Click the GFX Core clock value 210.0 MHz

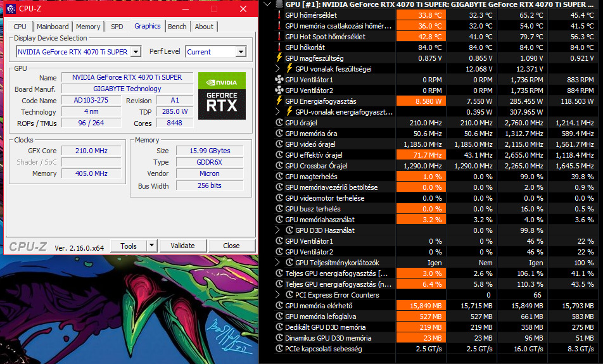click(x=91, y=151)
